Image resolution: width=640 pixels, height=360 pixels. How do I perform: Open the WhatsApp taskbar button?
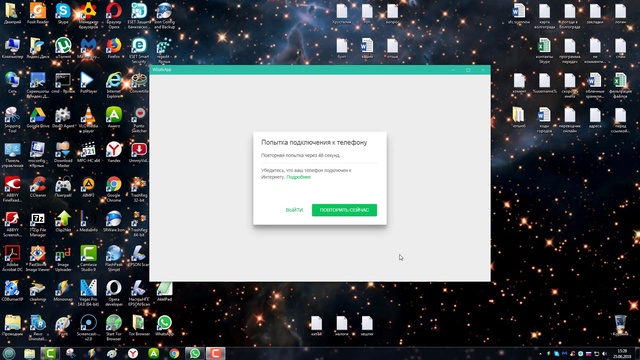point(195,353)
